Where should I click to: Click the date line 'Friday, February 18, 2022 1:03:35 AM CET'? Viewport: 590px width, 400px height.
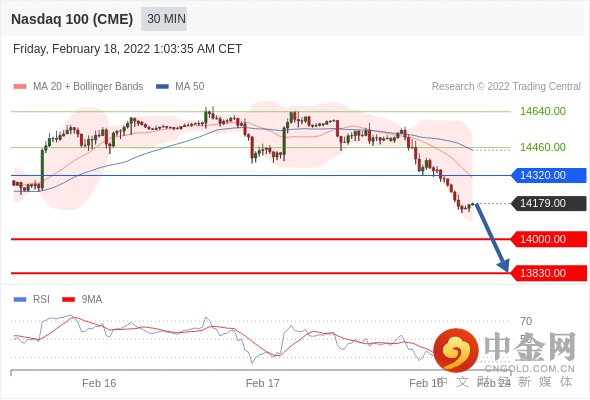(127, 49)
